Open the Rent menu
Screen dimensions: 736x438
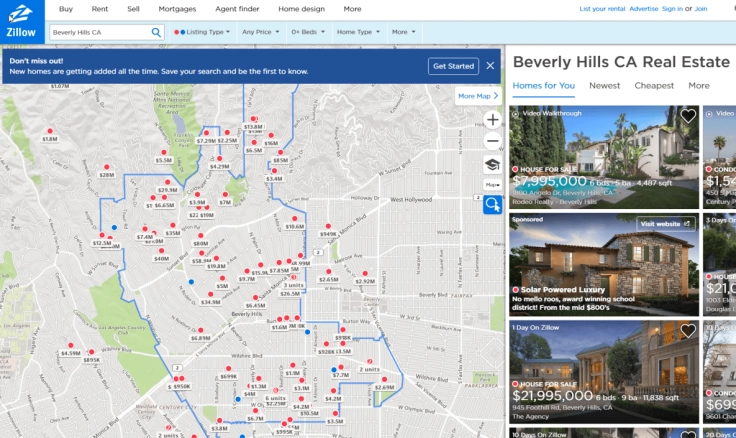point(100,9)
